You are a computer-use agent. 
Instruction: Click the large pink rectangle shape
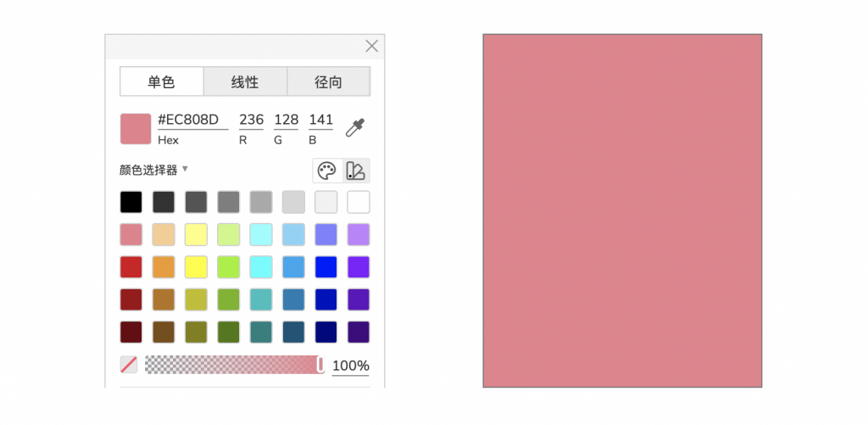pyautogui.click(x=622, y=210)
